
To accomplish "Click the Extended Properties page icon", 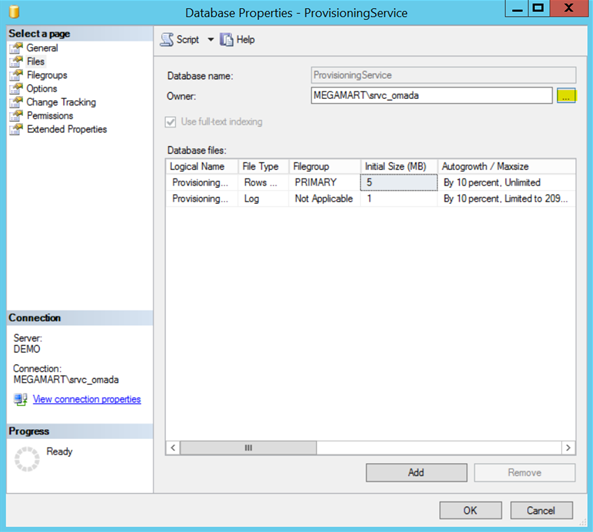I will [x=16, y=129].
